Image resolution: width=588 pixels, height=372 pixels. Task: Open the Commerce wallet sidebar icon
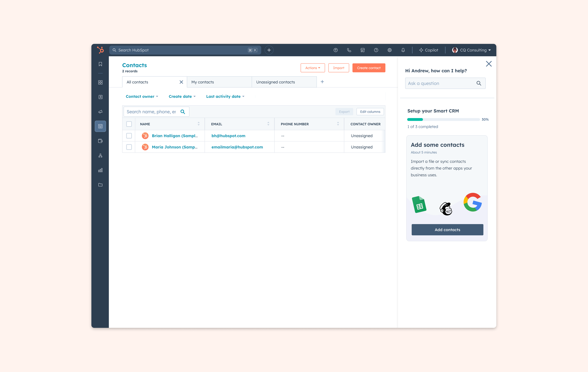(x=100, y=141)
